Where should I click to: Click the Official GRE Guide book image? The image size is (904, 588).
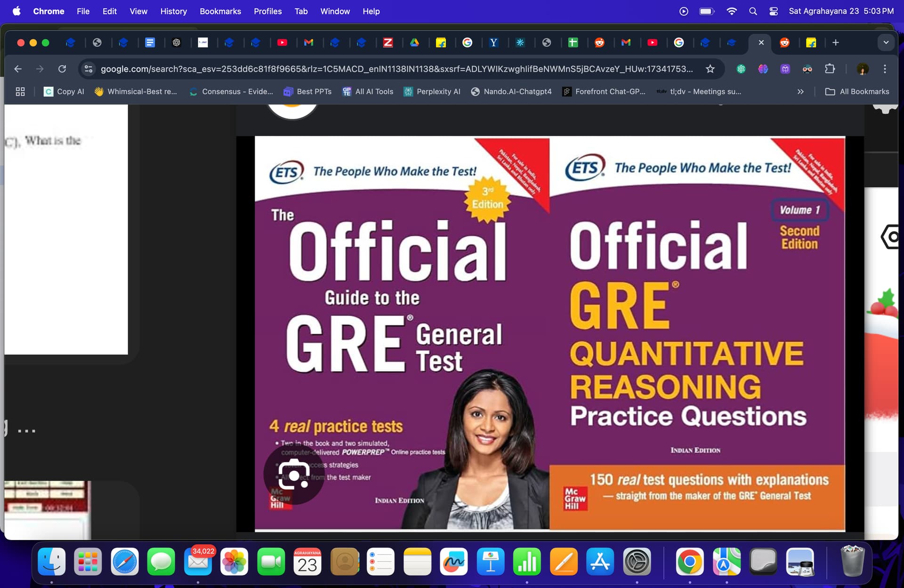click(402, 334)
